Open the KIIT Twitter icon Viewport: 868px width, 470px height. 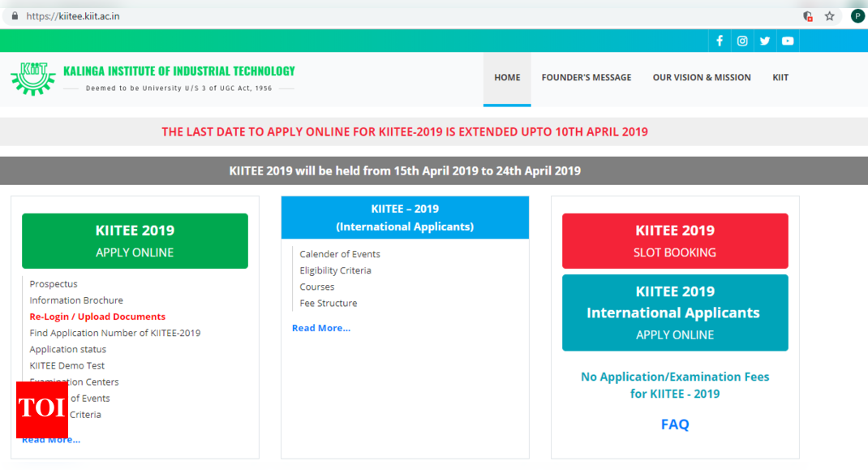tap(765, 41)
